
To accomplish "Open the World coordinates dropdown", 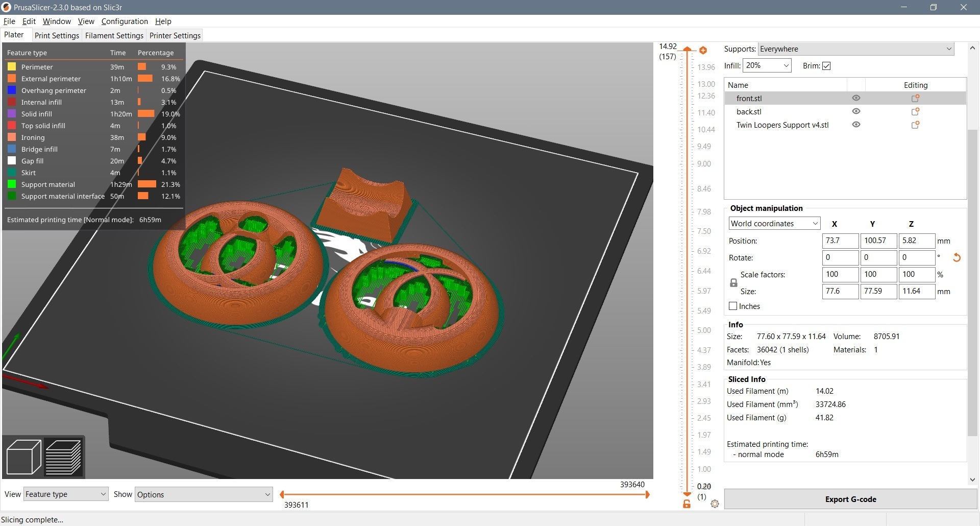I will click(774, 224).
